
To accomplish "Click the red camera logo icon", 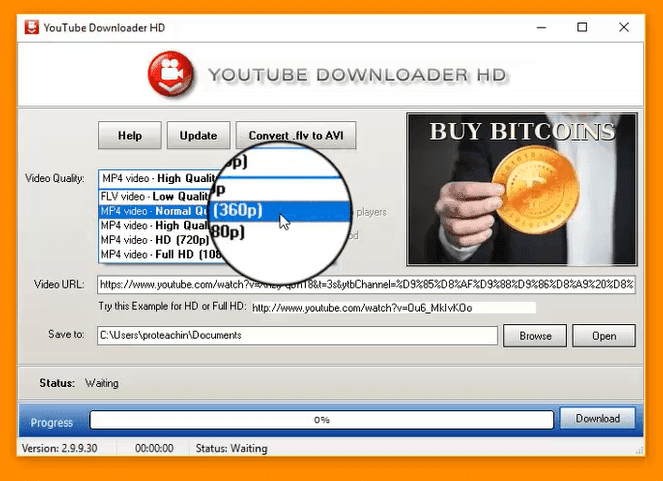I will (x=171, y=74).
